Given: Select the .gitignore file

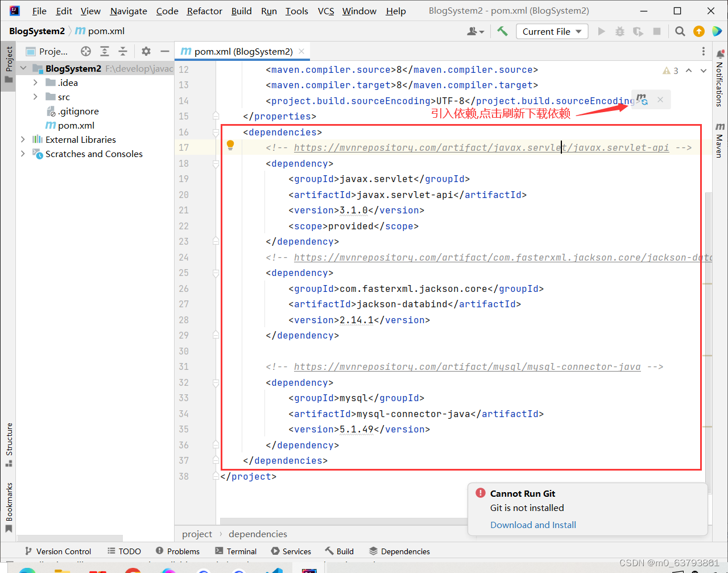Looking at the screenshot, I should (x=72, y=111).
